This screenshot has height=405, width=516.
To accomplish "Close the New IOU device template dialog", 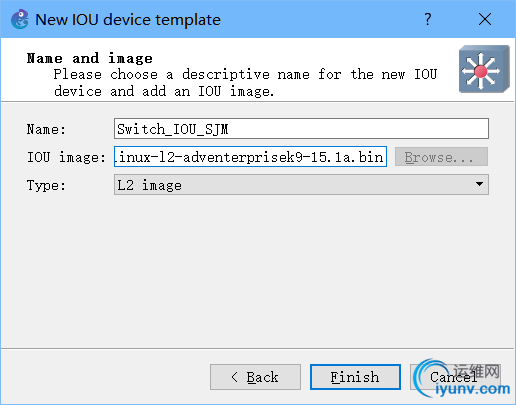I will 485,19.
